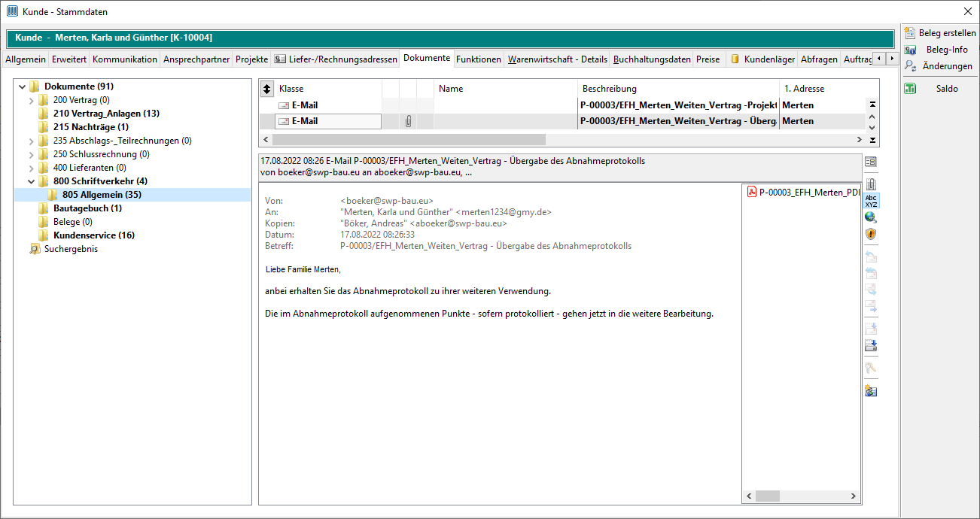This screenshot has width=980, height=519.
Task: Sort by the Name column header
Action: tap(506, 89)
